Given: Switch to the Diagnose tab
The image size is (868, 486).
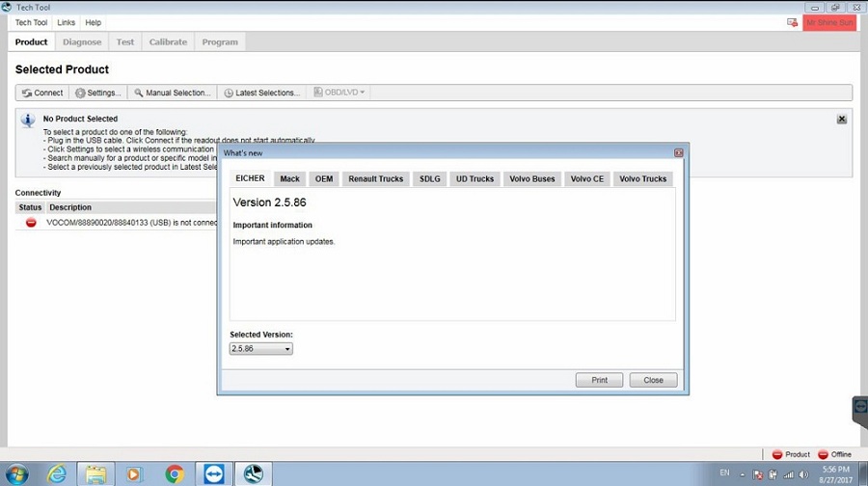Looking at the screenshot, I should point(82,42).
